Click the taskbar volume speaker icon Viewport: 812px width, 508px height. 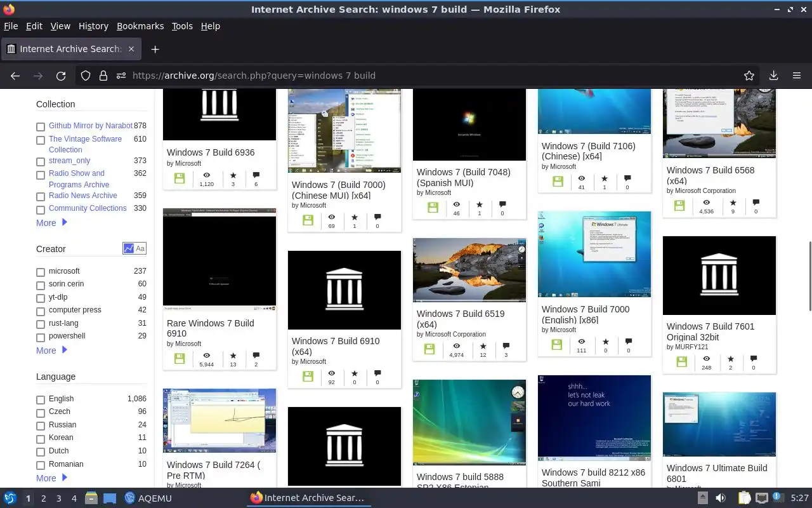(x=721, y=498)
